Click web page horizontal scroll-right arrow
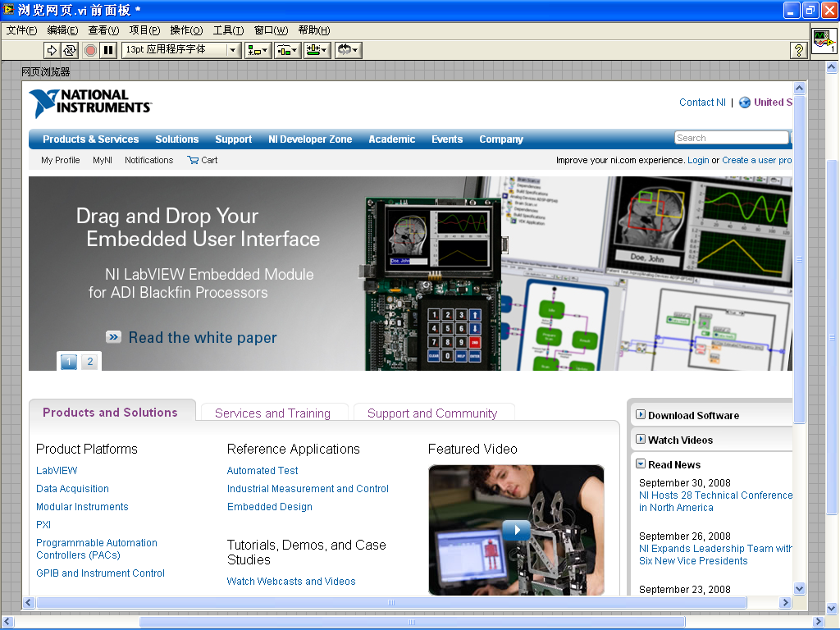The width and height of the screenshot is (840, 630). click(785, 603)
